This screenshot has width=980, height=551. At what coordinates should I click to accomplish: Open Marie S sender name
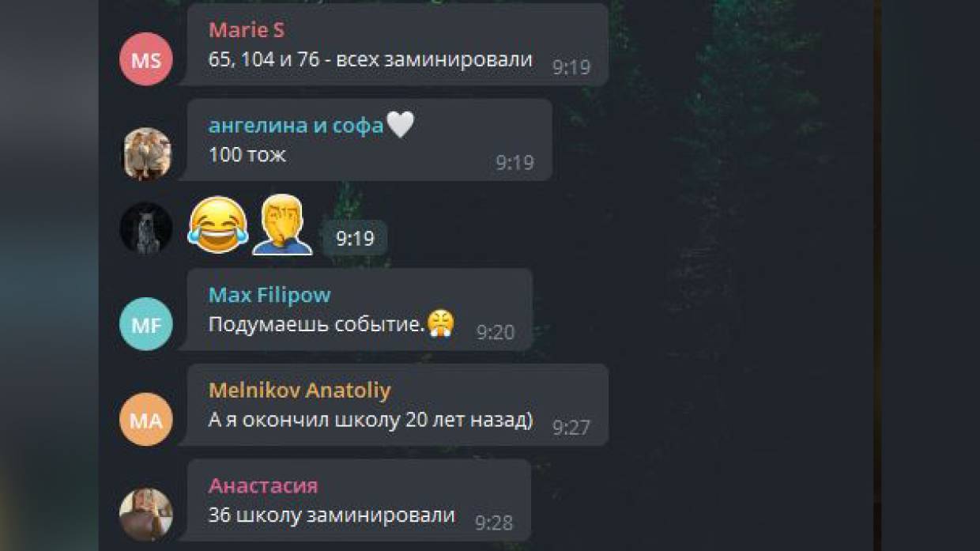[246, 30]
